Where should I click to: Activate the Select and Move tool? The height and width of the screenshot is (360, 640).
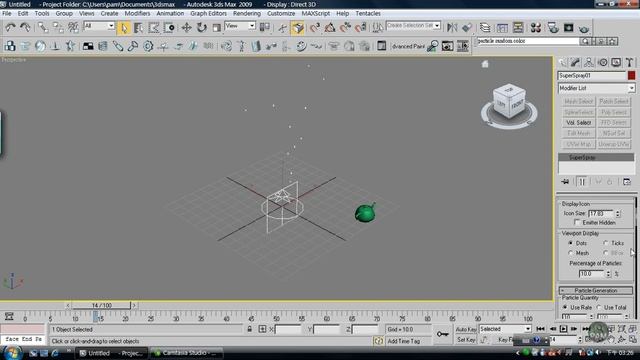[187, 28]
